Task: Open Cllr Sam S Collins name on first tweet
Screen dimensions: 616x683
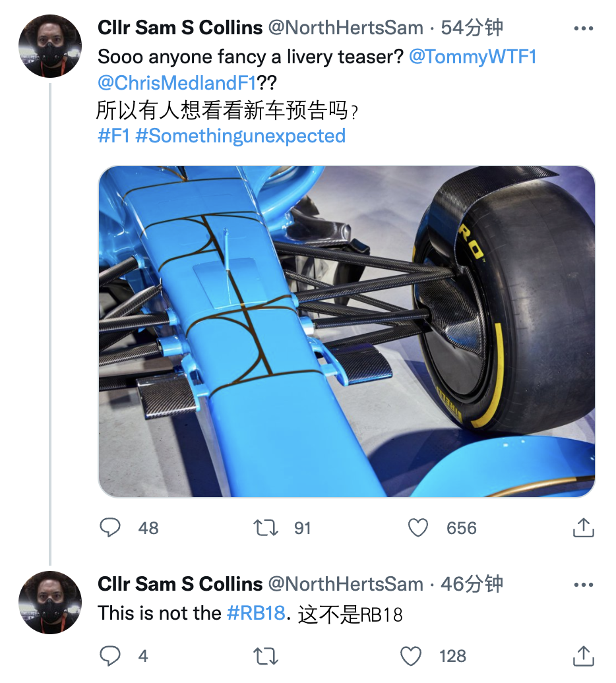Action: tap(180, 28)
